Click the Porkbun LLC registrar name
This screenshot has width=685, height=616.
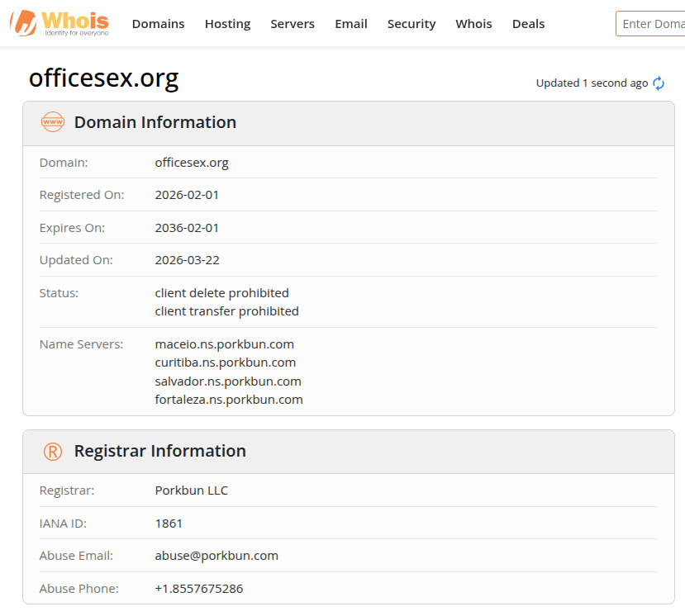pyautogui.click(x=191, y=490)
